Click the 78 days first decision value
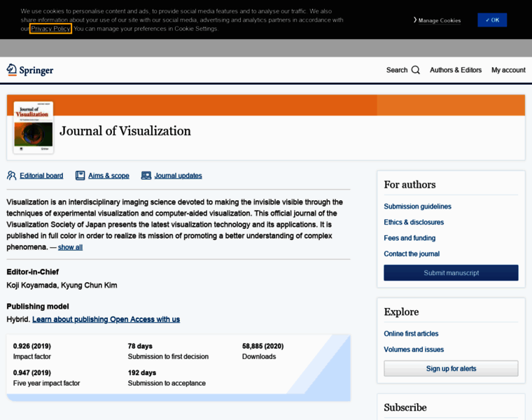This screenshot has width=532, height=420. click(x=140, y=346)
